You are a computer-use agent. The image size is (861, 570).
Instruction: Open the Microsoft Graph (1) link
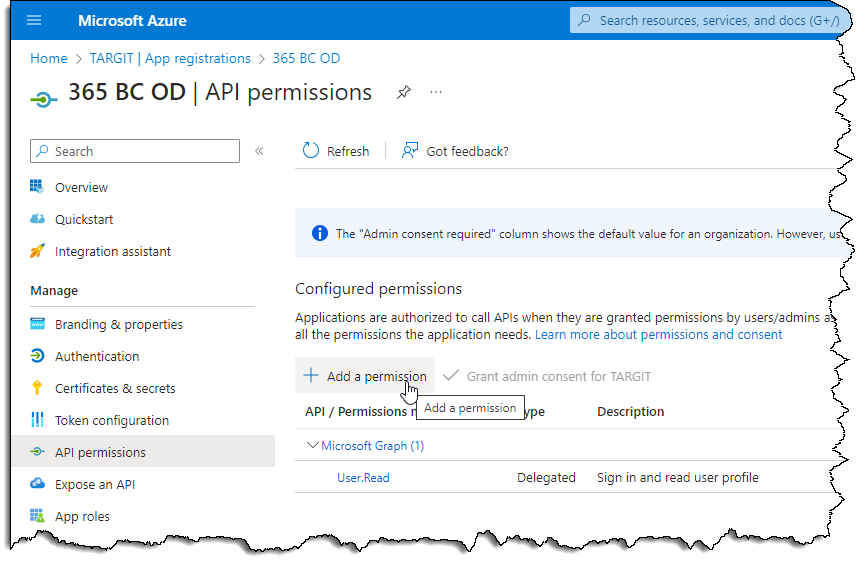[372, 446]
